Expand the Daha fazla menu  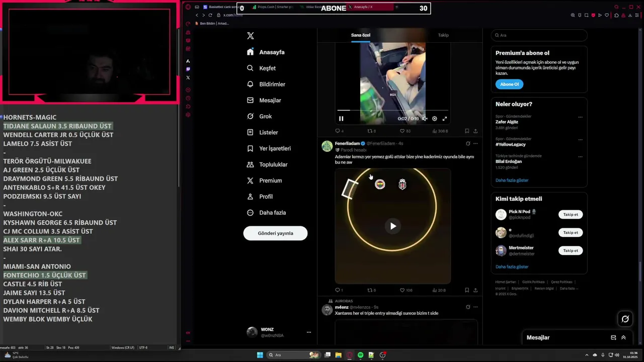(266, 213)
